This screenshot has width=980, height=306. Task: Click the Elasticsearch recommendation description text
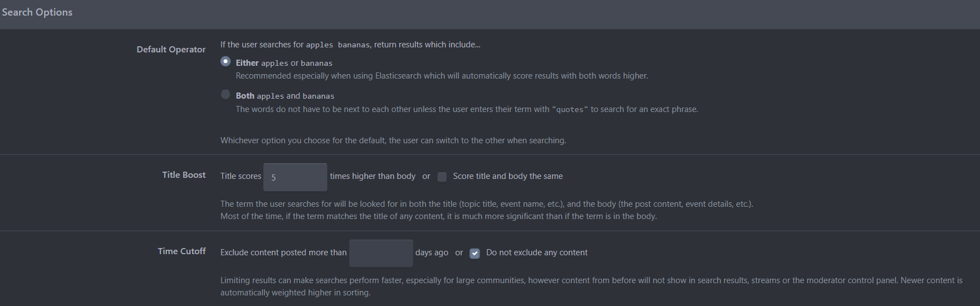pos(442,76)
